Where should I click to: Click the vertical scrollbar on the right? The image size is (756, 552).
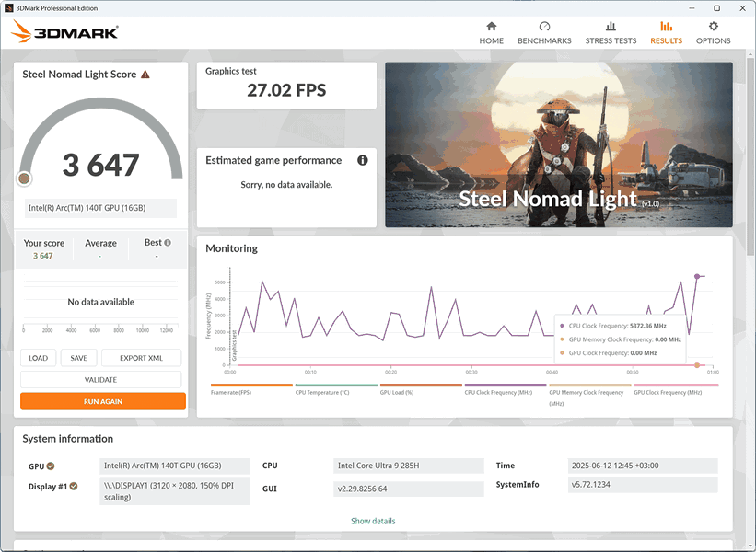coord(751,155)
